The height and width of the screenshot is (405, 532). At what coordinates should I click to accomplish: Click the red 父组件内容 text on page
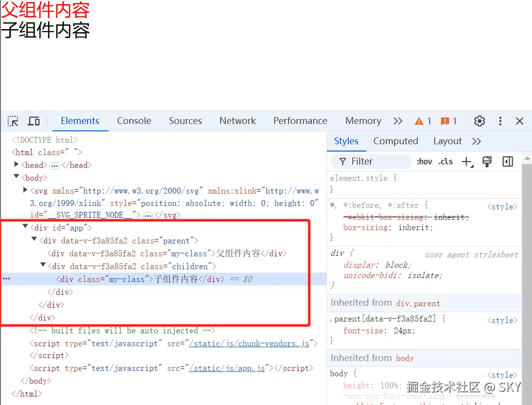tap(45, 10)
